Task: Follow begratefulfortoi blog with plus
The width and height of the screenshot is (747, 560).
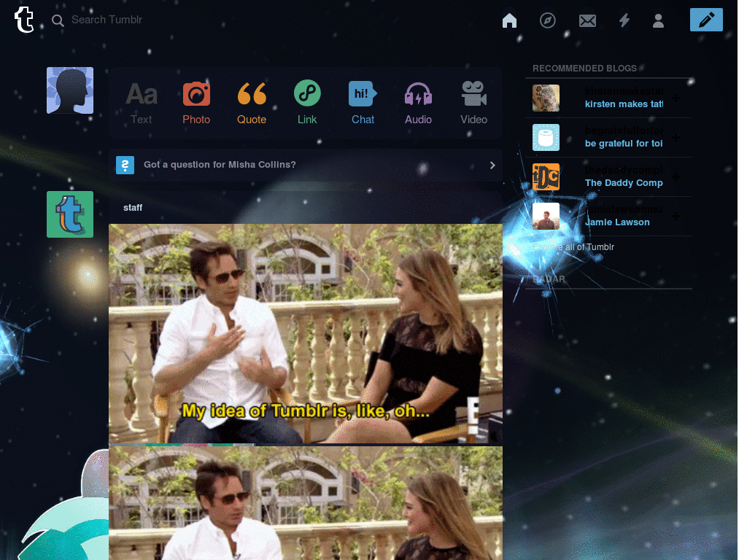Action: click(x=676, y=137)
